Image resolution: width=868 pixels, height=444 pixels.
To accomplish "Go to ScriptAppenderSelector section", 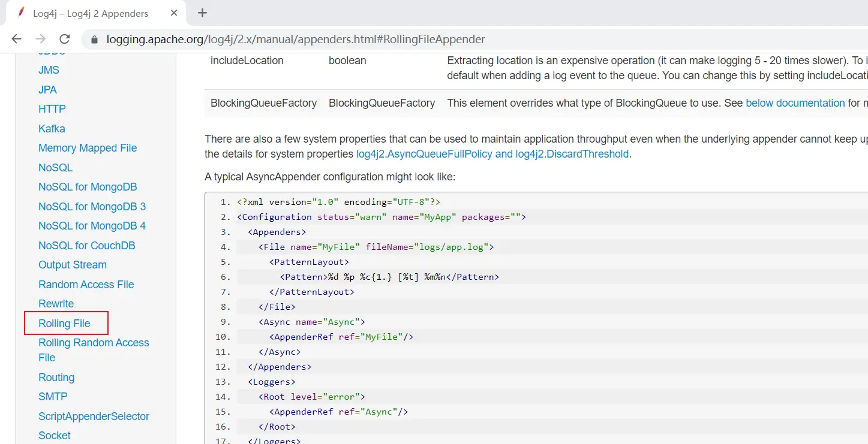I will 94,416.
